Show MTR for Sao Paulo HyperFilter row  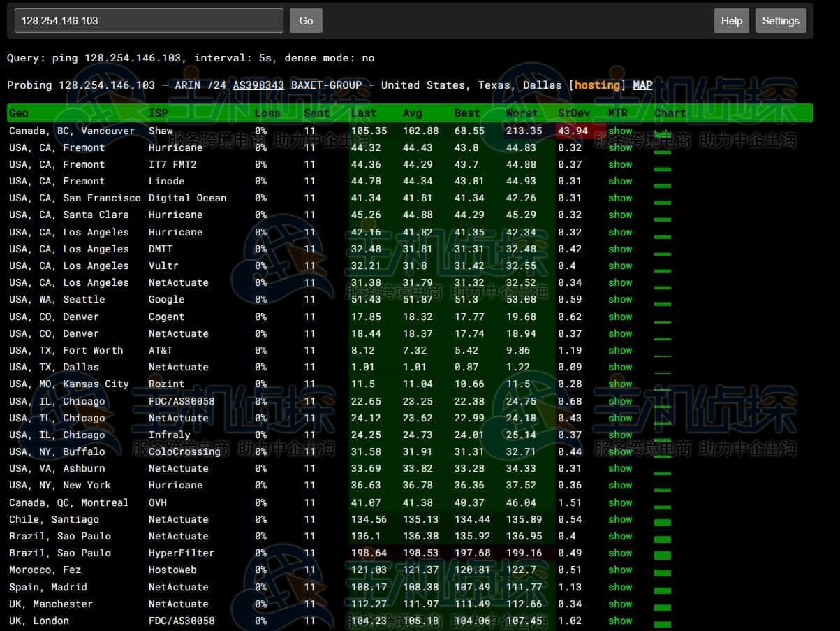(x=619, y=553)
